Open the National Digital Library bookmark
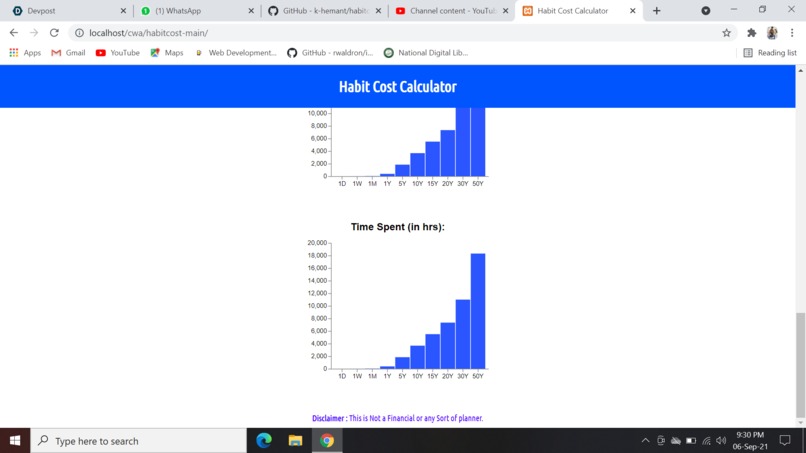The width and height of the screenshot is (806, 453). [x=426, y=53]
